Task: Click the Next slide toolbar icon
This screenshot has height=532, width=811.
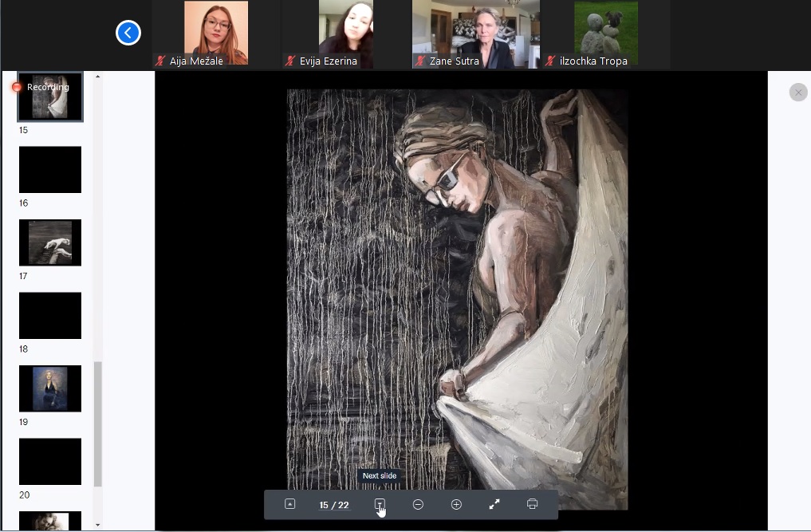Action: 380,504
